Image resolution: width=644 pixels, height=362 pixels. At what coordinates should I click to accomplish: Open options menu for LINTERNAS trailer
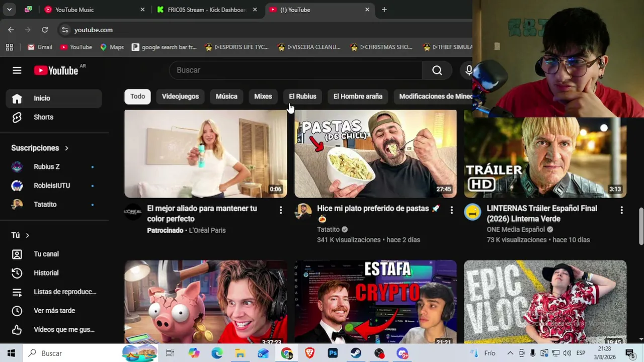[x=621, y=210]
